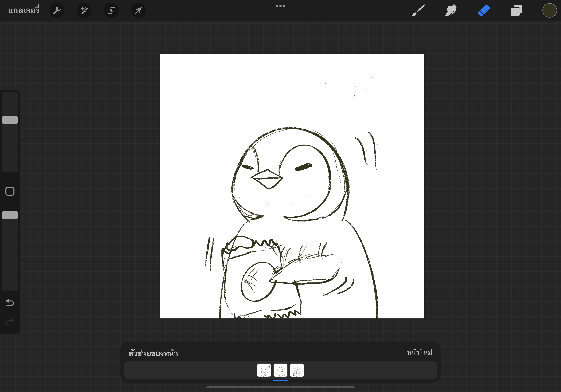This screenshot has height=392, width=561.
Task: Select the blue Eraser tool
Action: [484, 11]
